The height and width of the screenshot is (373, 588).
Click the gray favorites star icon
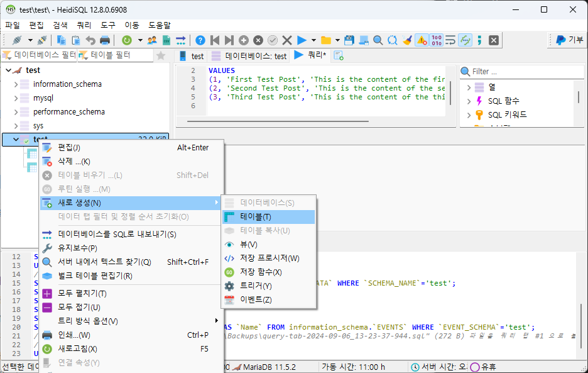pyautogui.click(x=161, y=55)
